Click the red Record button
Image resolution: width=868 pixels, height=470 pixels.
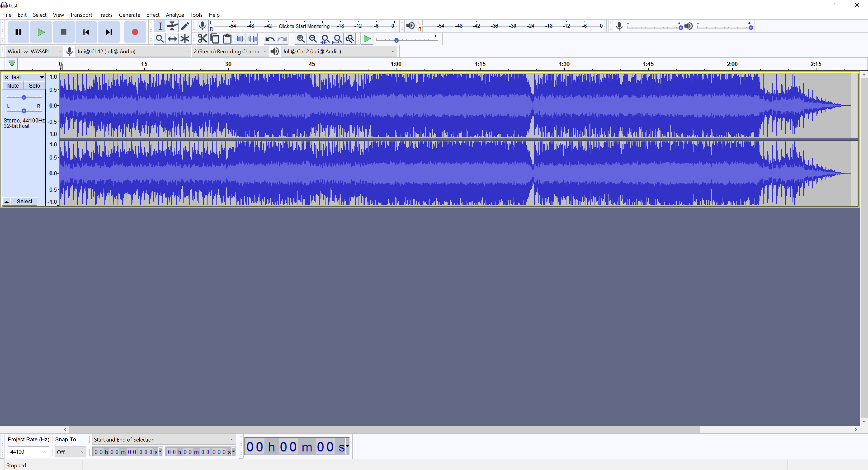(135, 32)
